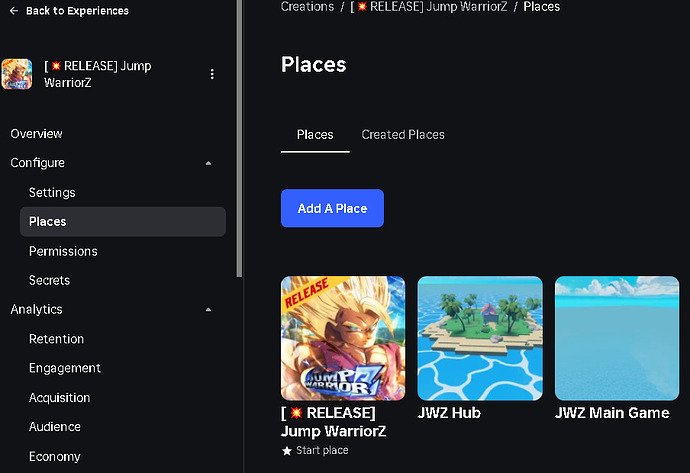Open the Creations breadcrumb link
690x473 pixels.
coord(307,7)
